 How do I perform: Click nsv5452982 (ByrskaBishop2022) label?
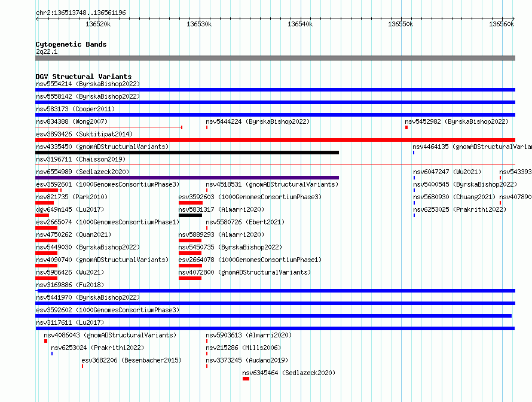point(457,121)
